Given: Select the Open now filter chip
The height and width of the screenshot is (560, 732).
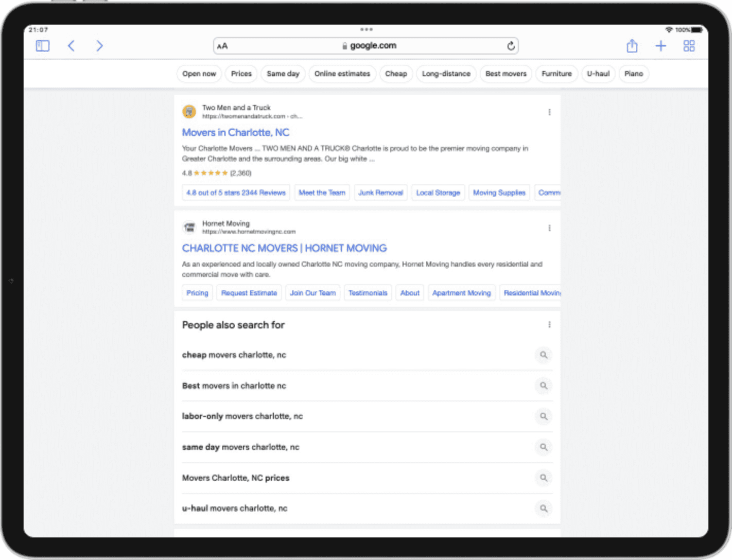Looking at the screenshot, I should tap(199, 74).
